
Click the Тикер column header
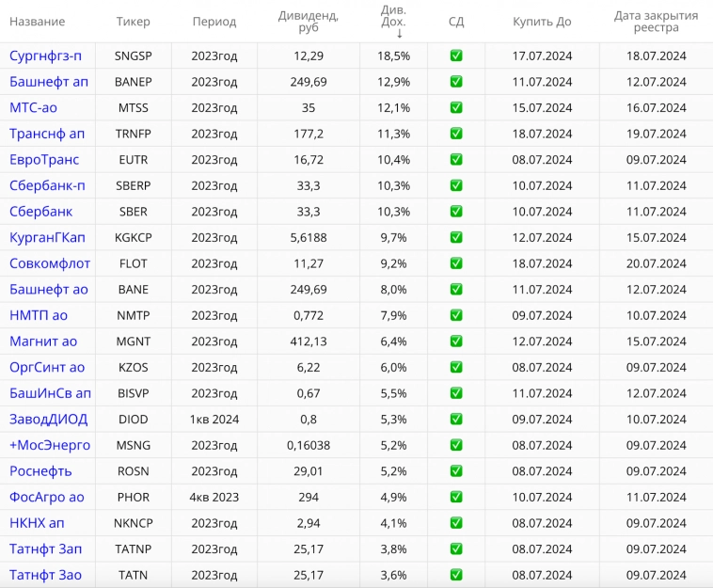[x=133, y=22]
